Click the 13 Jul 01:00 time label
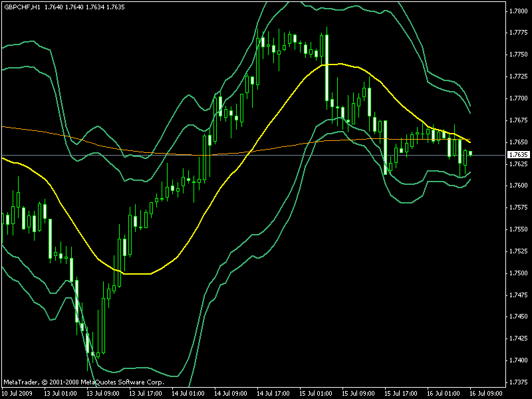 click(61, 394)
